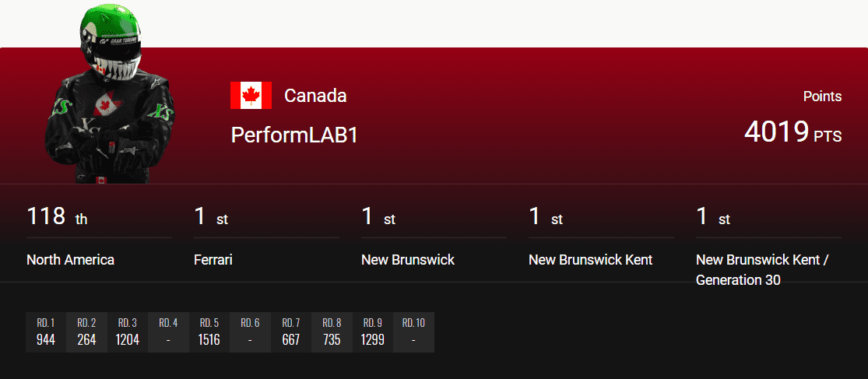Click the Canada country label
This screenshot has width=868, height=379.
(x=315, y=96)
